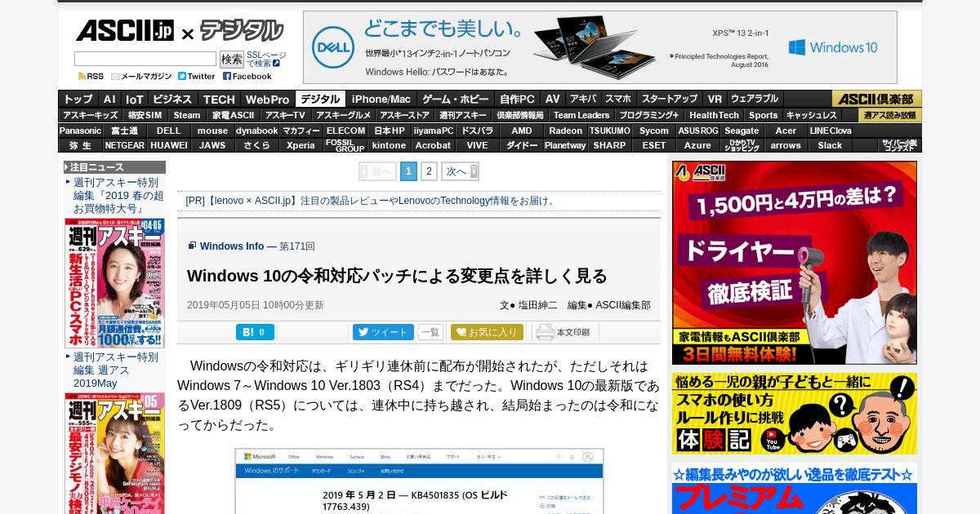Click the HUAWEI sponsor link
This screenshot has width=980, height=514.
coord(169,145)
